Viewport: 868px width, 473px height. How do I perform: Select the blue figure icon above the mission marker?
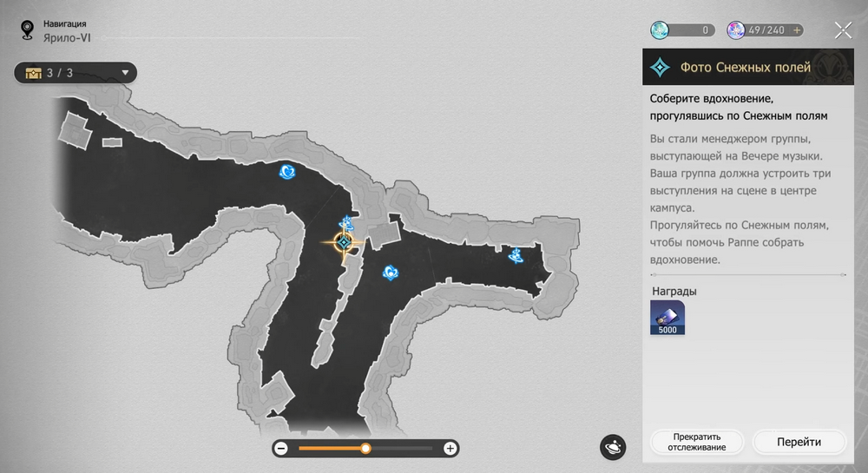pos(346,224)
